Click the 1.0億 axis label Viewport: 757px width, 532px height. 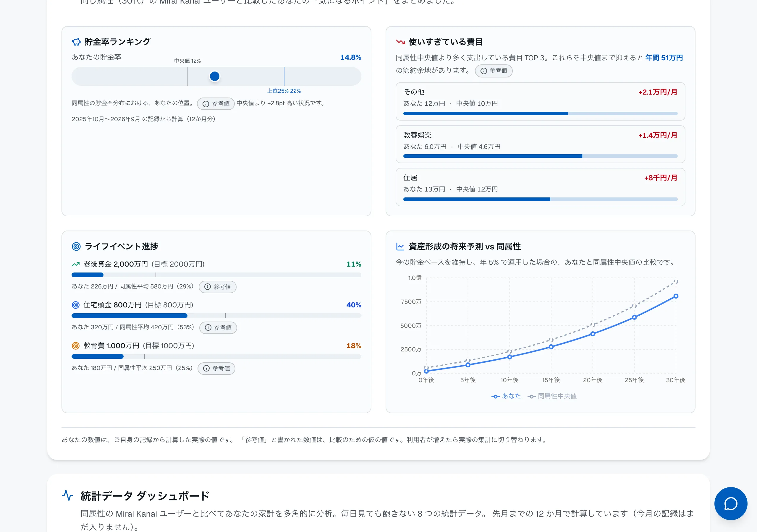click(415, 278)
